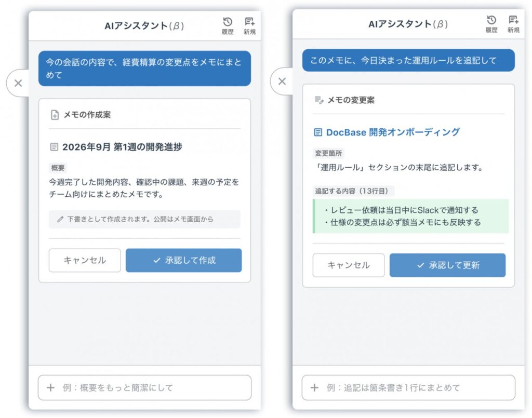532x418 pixels.
Task: Click the メモの変更案 heading
Action: [351, 100]
